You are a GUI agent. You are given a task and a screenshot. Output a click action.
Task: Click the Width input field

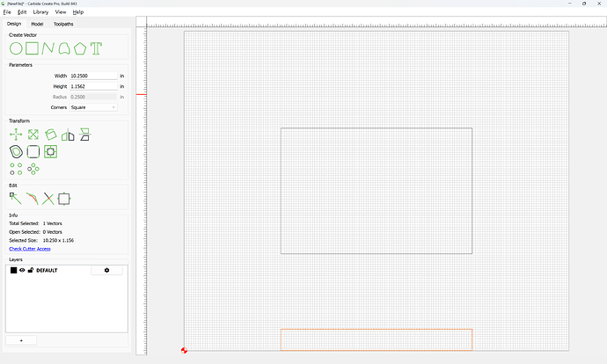(93, 76)
